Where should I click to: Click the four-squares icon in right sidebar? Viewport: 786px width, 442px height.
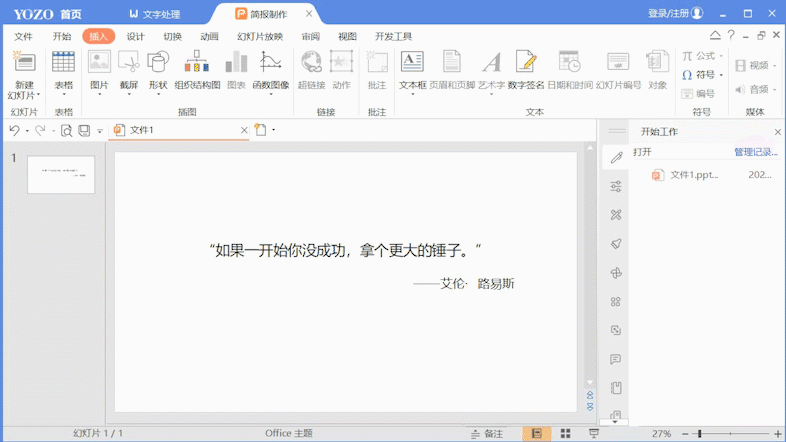(x=616, y=302)
